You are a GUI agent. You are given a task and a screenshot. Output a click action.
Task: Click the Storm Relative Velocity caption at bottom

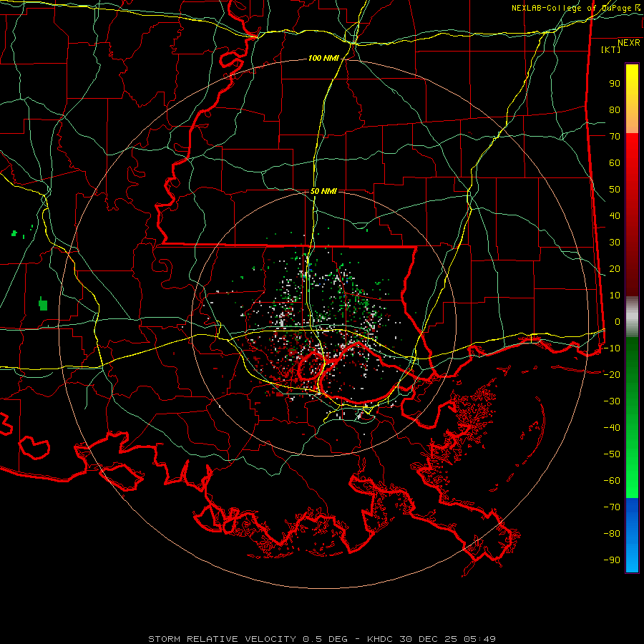(x=322, y=639)
